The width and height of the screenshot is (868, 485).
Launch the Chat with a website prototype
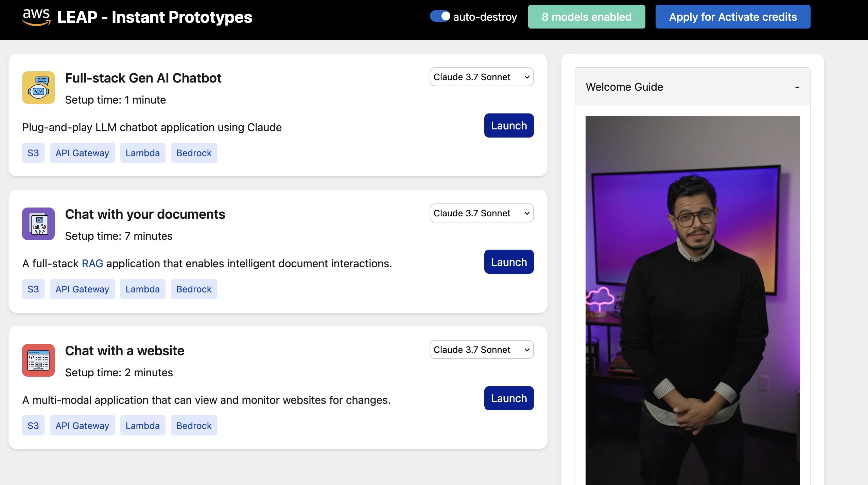508,398
